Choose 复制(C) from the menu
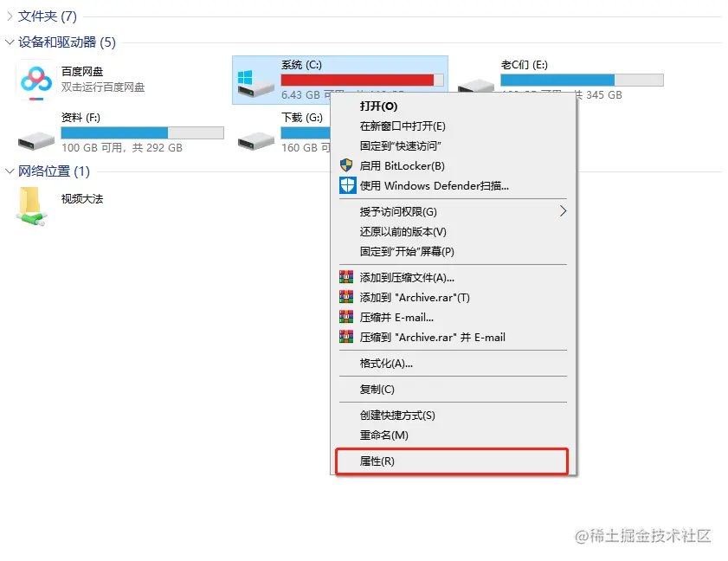Screen dimensions: 728x561 [x=453, y=390]
